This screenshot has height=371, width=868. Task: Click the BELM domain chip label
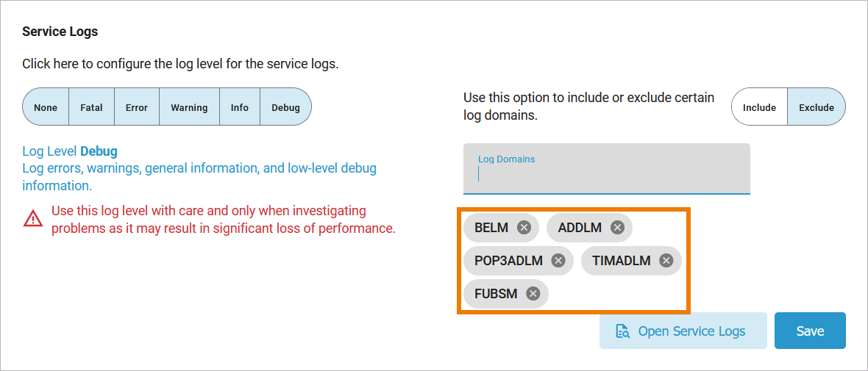(491, 228)
